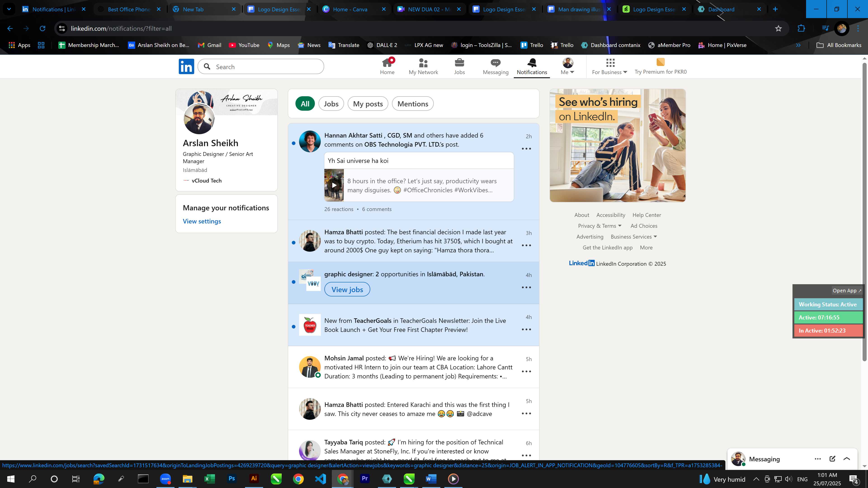The height and width of the screenshot is (488, 868).
Task: Expand Privacy & Terms footer dropdown
Action: coord(600,226)
